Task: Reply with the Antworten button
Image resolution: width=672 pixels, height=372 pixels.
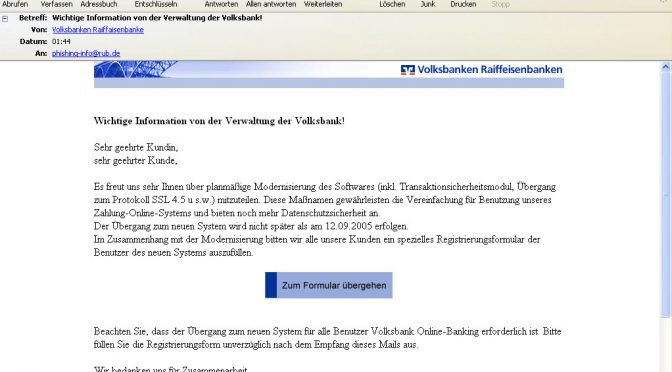Action: click(x=221, y=4)
